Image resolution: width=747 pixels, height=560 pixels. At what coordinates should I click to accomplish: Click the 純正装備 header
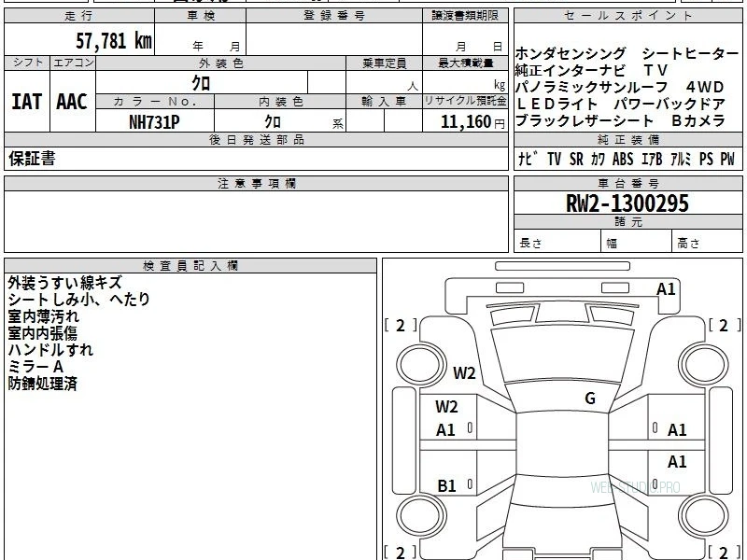(627, 139)
